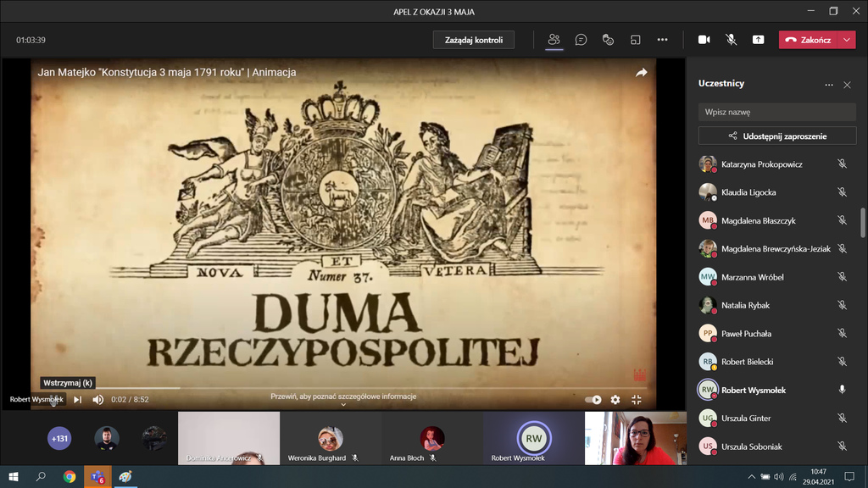Image resolution: width=868 pixels, height=488 pixels.
Task: Show participants panel icon
Action: point(554,40)
